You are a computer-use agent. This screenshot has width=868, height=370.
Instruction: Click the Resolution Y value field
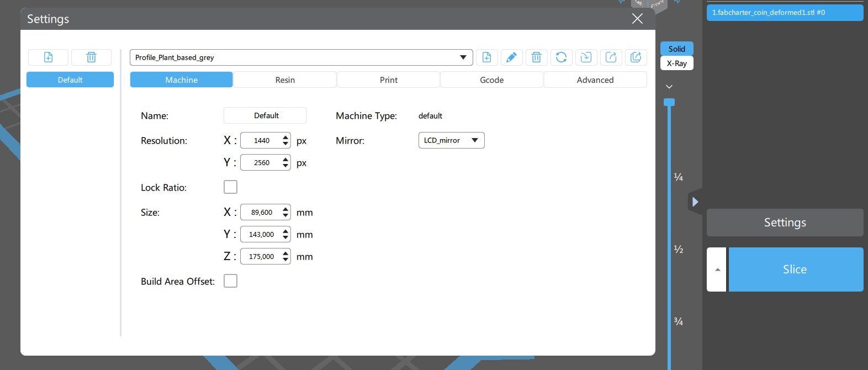tap(261, 162)
